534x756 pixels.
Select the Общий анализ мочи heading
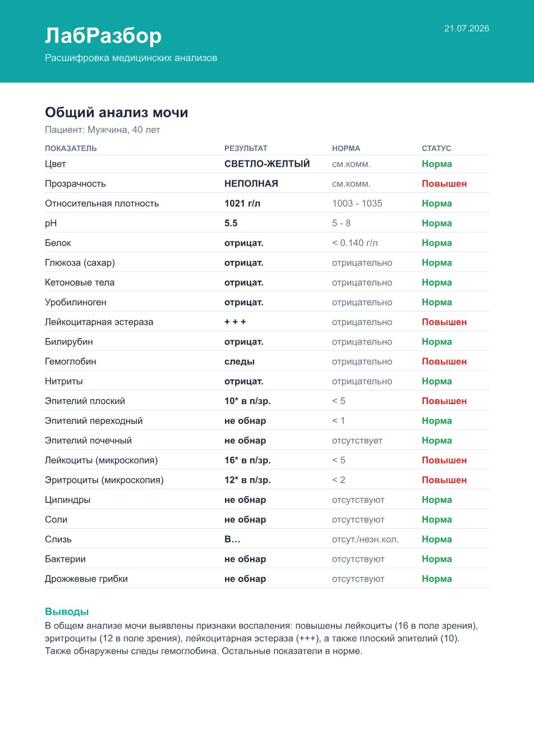coord(117,112)
